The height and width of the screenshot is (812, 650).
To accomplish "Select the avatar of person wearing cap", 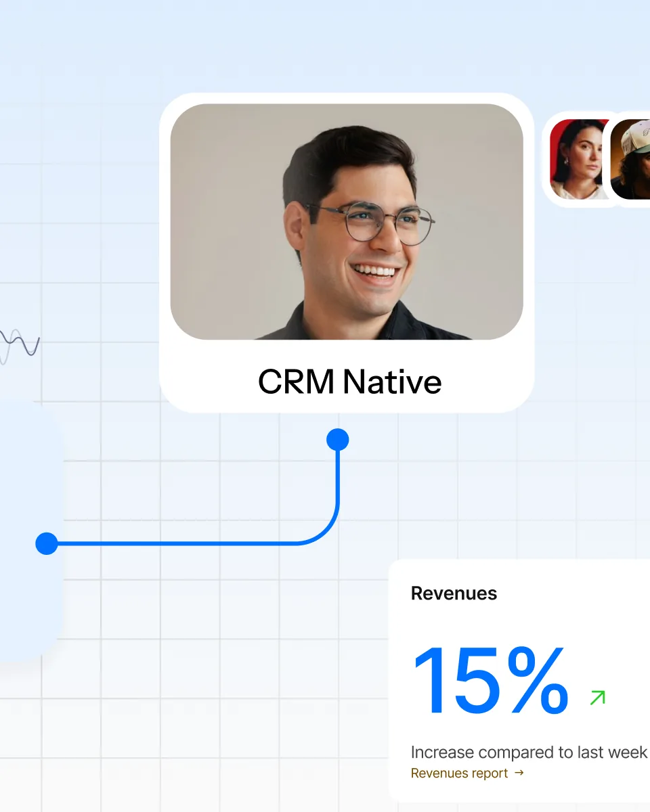I will point(630,160).
